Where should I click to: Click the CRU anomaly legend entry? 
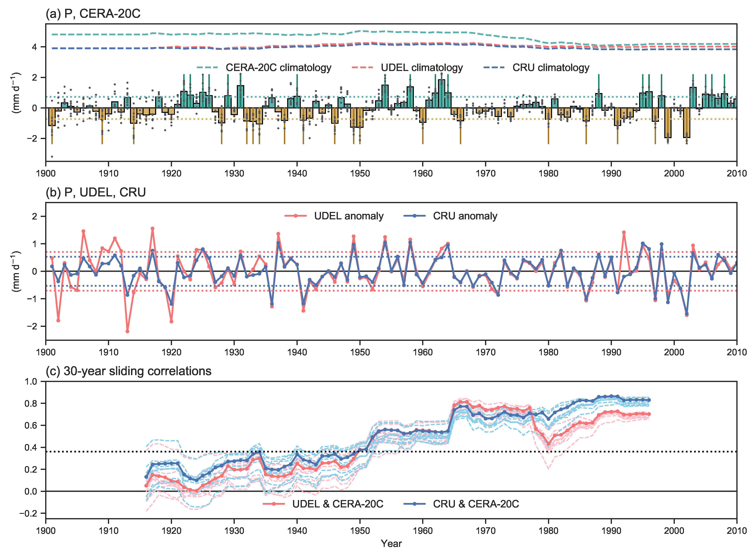(465, 216)
